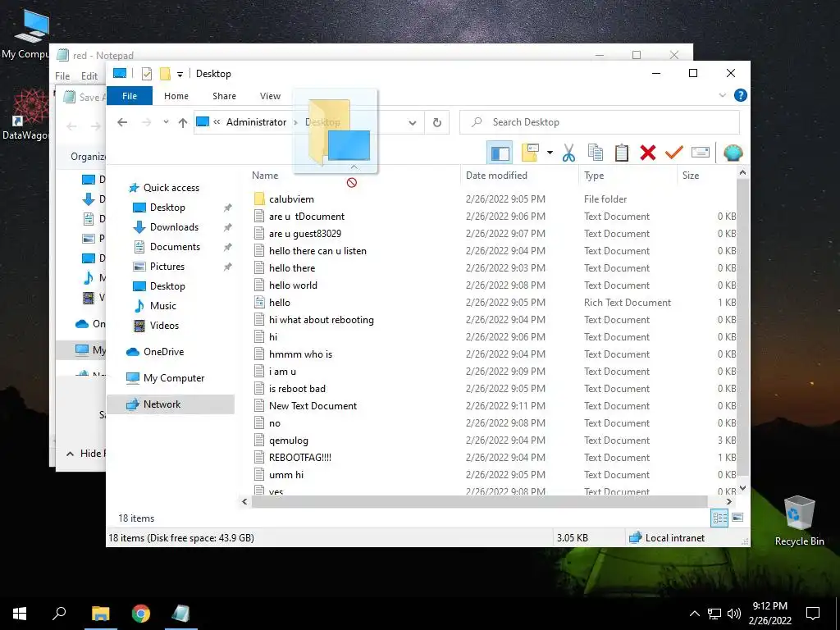
Task: Click the orange checkmark Properties icon
Action: pos(674,153)
